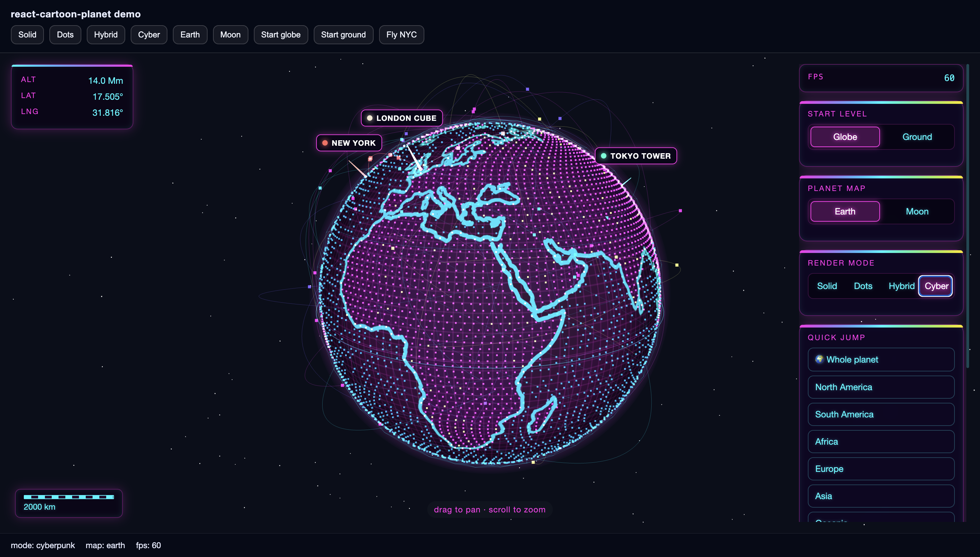Screen dimensions: 980x557
Task: Jump to Europe in Quick Jump
Action: [881, 468]
